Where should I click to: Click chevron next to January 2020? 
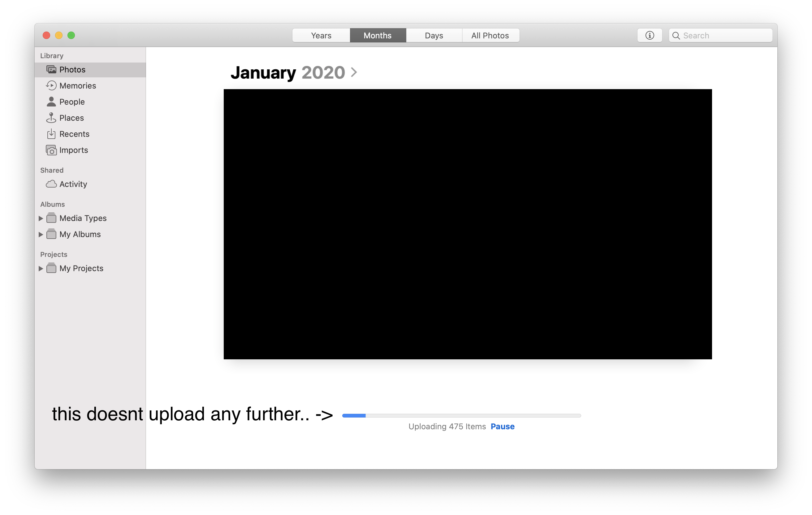(x=354, y=72)
